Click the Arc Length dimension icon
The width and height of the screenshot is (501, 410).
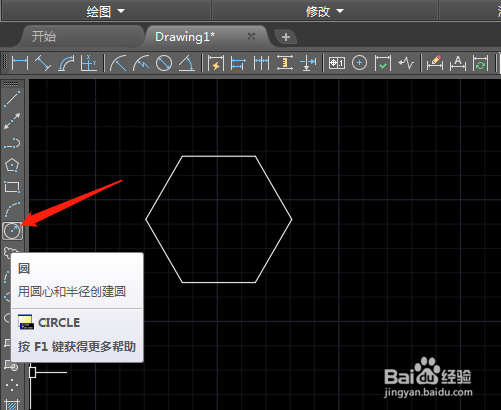click(66, 63)
